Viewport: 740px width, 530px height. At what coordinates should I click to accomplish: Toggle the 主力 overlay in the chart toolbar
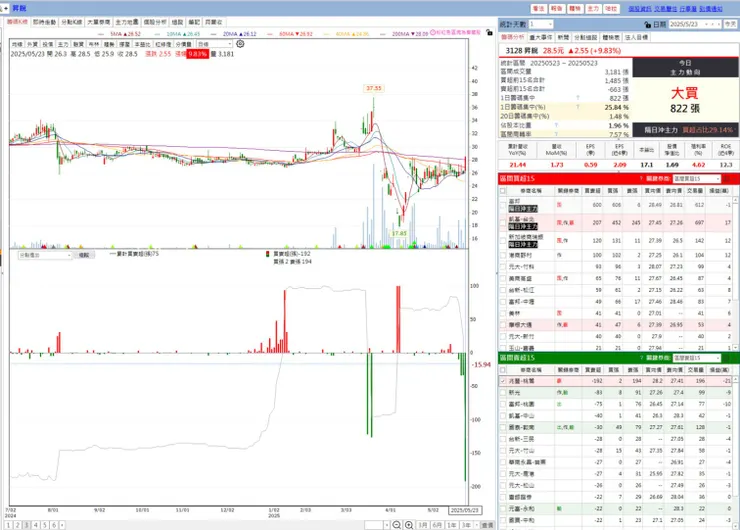pyautogui.click(x=63, y=44)
